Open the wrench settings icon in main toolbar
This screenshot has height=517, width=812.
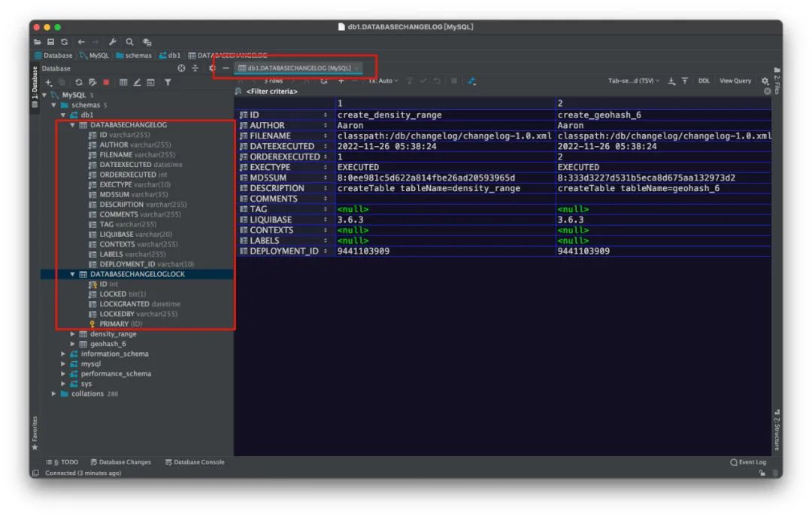pos(112,42)
